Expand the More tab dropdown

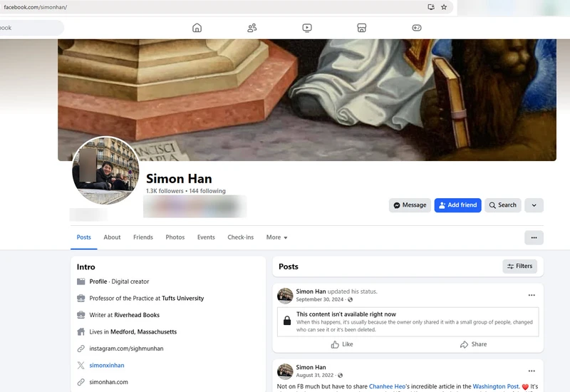pyautogui.click(x=276, y=237)
